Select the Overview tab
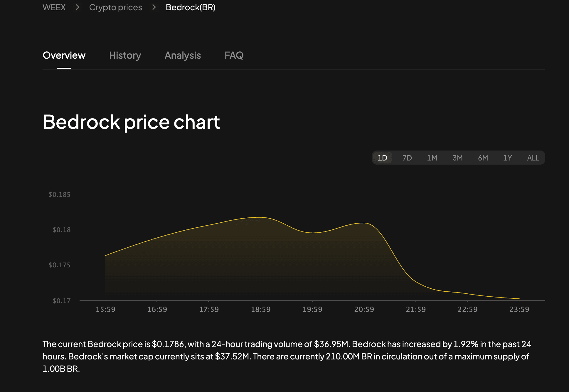This screenshot has width=569, height=392. tap(64, 55)
